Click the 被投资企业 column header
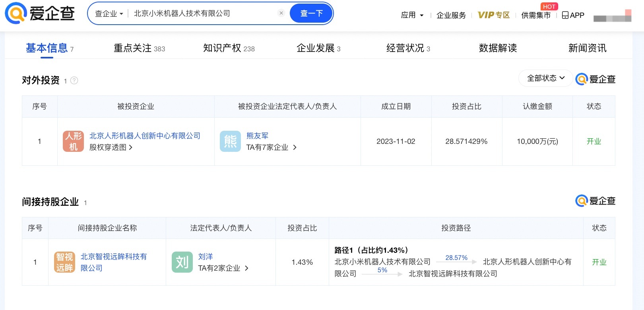 (136, 107)
